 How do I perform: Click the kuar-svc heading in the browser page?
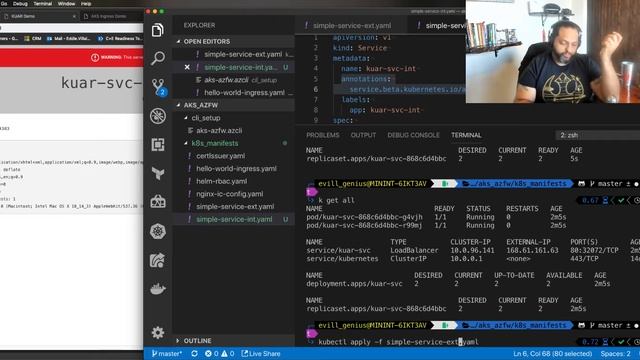[102, 83]
